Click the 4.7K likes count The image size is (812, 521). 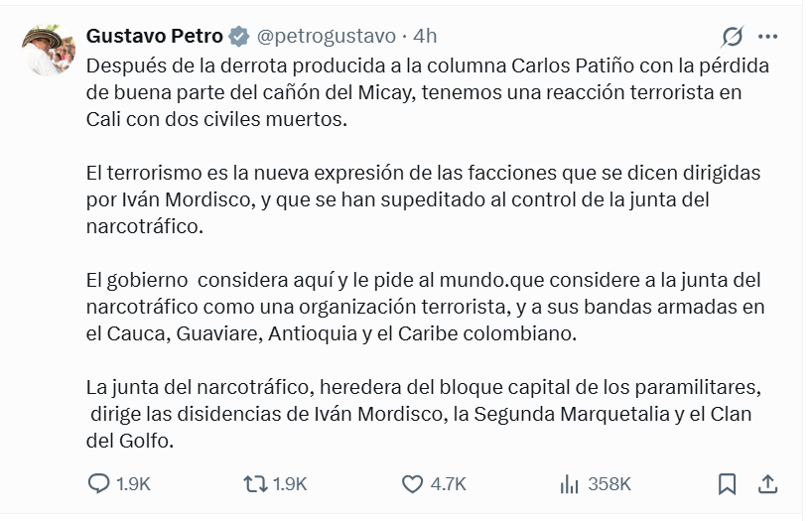[x=448, y=484]
